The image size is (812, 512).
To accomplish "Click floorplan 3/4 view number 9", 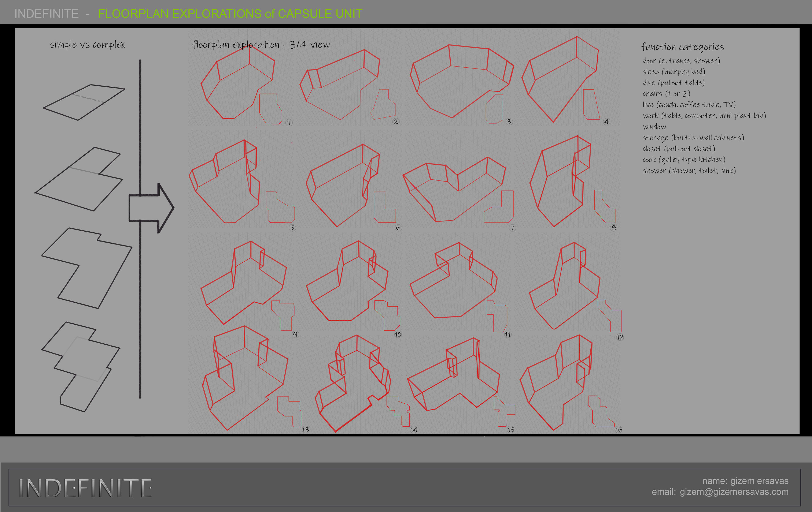I will point(243,283).
